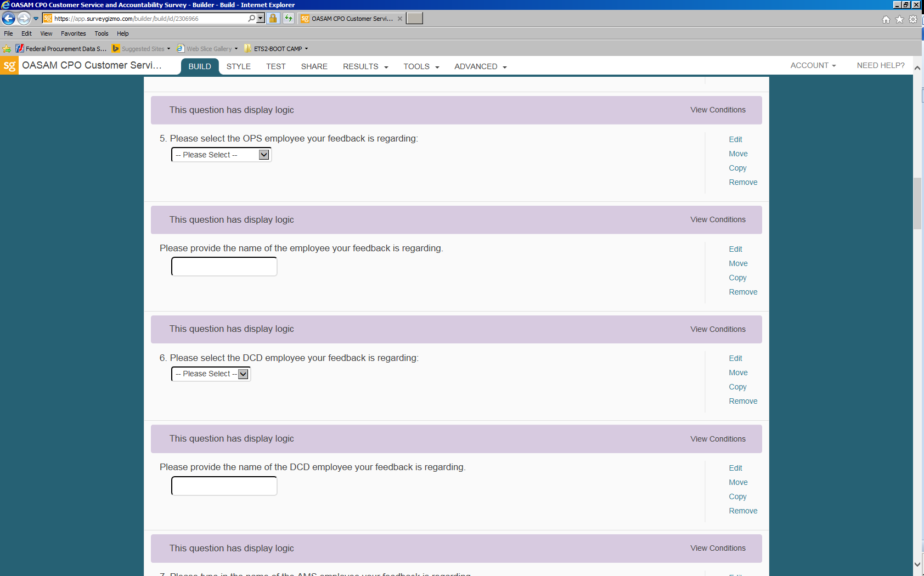Copy the DCD employee name question
This screenshot has height=576, width=924.
(x=737, y=496)
